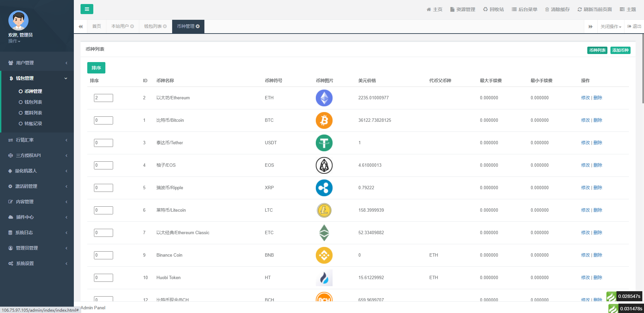Expand the 用户管理 sidebar menu
644x313 pixels.
pos(37,63)
